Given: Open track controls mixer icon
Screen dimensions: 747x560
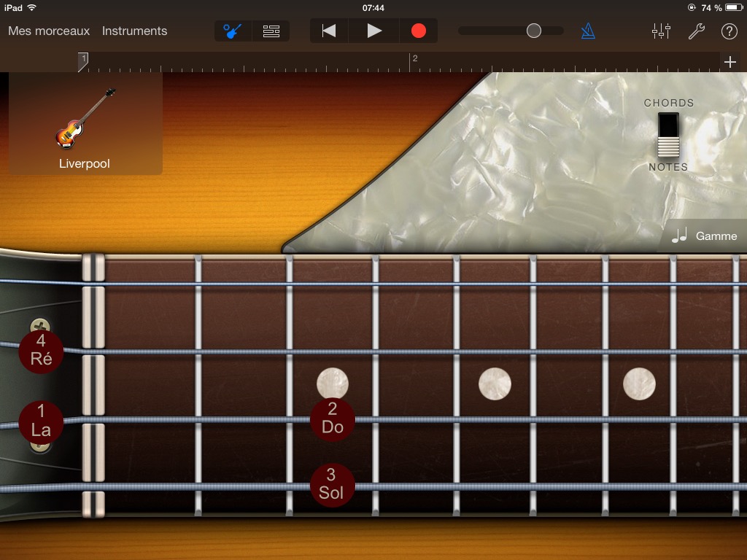Looking at the screenshot, I should pyautogui.click(x=661, y=31).
